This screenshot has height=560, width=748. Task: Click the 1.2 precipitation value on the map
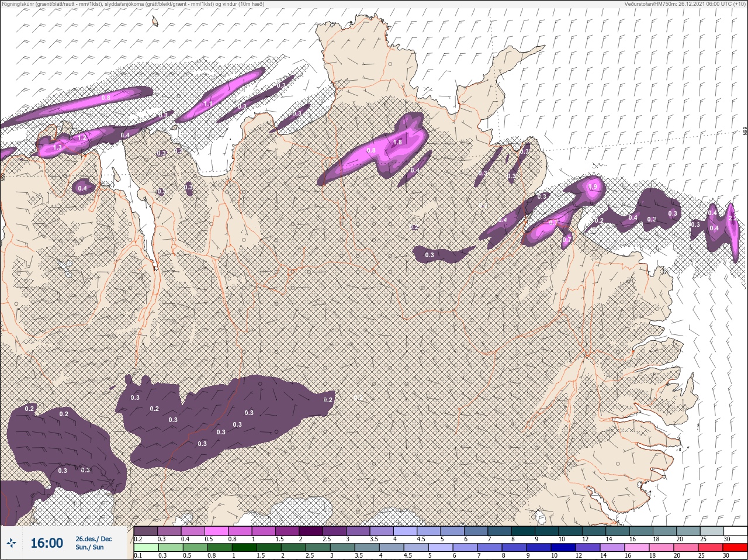[82, 137]
